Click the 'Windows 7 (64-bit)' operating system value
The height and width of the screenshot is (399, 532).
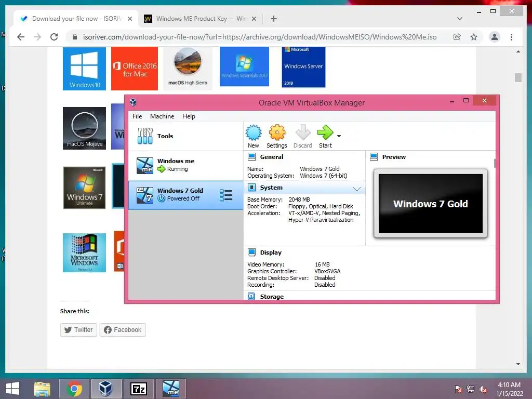pos(324,176)
